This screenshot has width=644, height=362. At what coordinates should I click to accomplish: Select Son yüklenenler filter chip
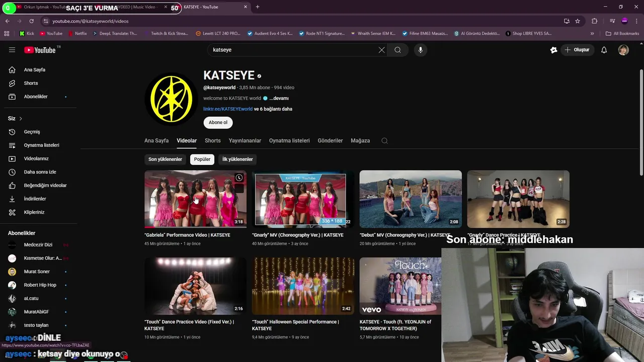point(165,159)
